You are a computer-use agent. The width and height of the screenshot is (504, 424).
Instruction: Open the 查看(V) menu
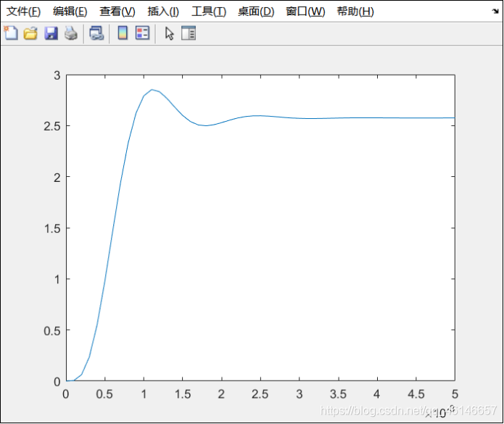pyautogui.click(x=117, y=12)
